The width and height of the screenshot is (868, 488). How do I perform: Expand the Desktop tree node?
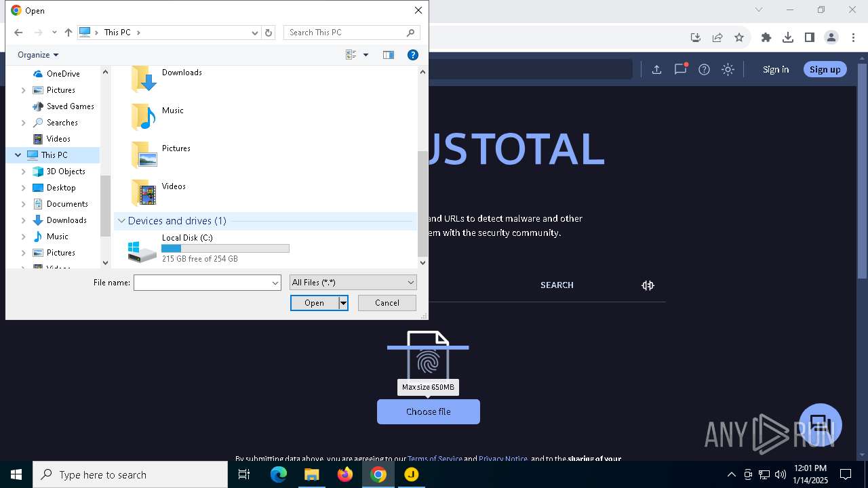pyautogui.click(x=24, y=188)
